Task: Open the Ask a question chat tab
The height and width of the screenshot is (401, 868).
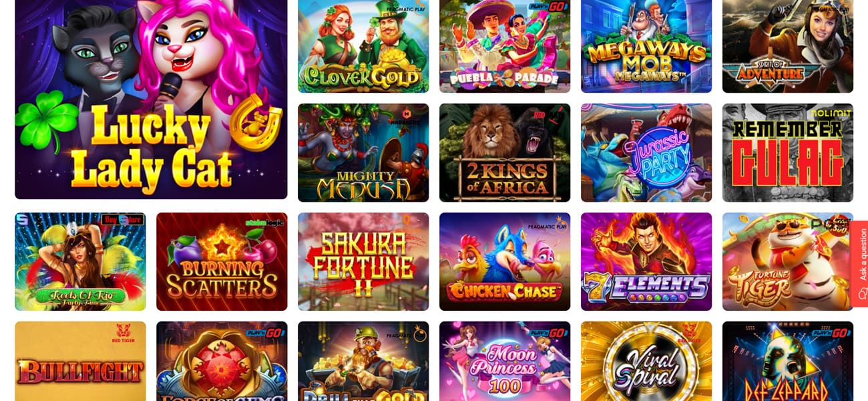Action: tap(859, 263)
